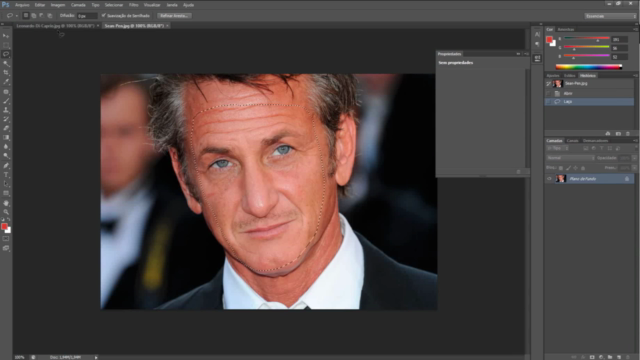
Task: Select the Path Selection tool
Action: (x=6, y=184)
